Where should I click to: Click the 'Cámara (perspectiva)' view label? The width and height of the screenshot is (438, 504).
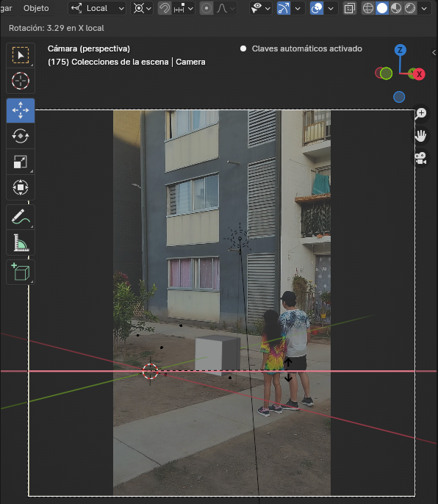(x=89, y=48)
